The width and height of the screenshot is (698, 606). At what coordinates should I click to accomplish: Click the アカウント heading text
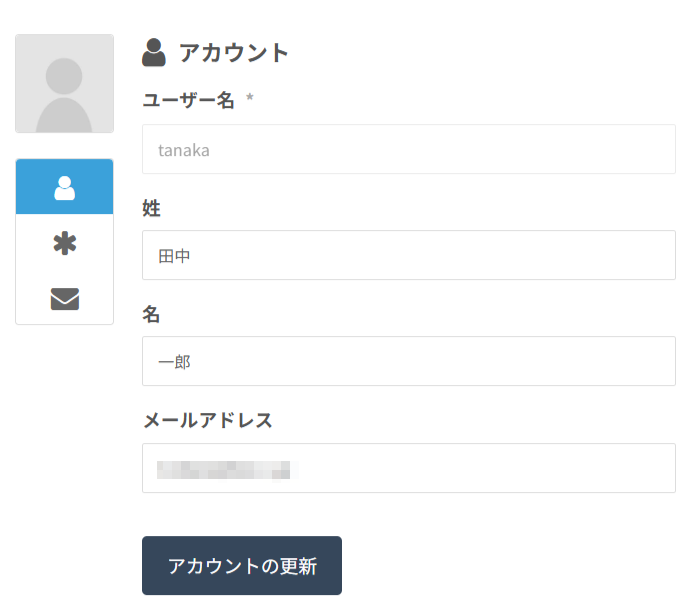click(234, 53)
